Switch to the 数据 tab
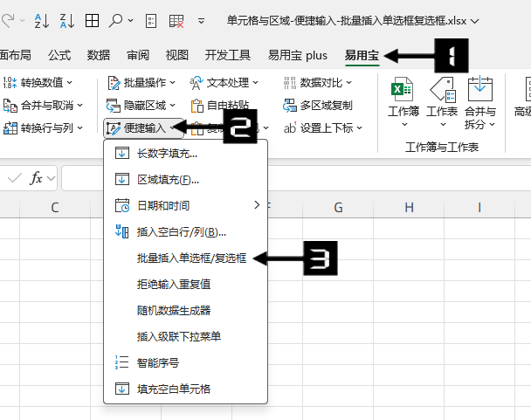This screenshot has height=420, width=531. point(99,55)
